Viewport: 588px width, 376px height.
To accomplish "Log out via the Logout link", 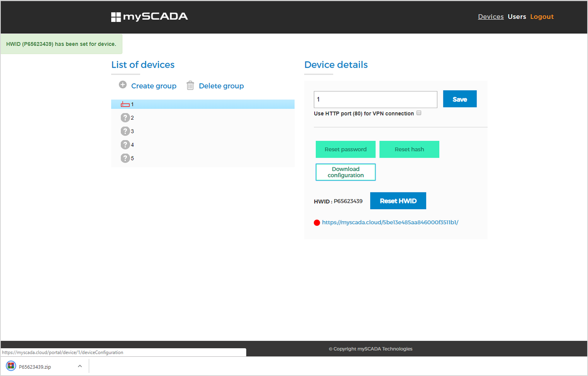I will pos(542,17).
